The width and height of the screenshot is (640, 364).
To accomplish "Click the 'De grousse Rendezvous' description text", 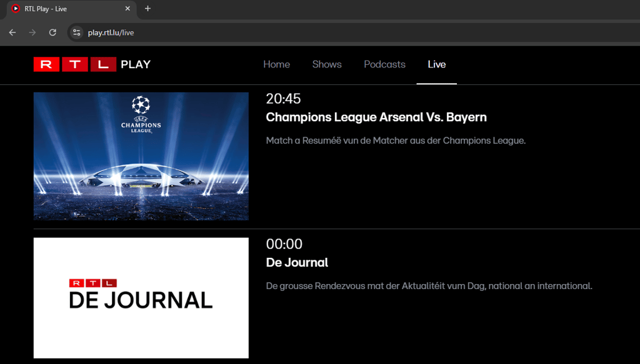I will pyautogui.click(x=429, y=286).
